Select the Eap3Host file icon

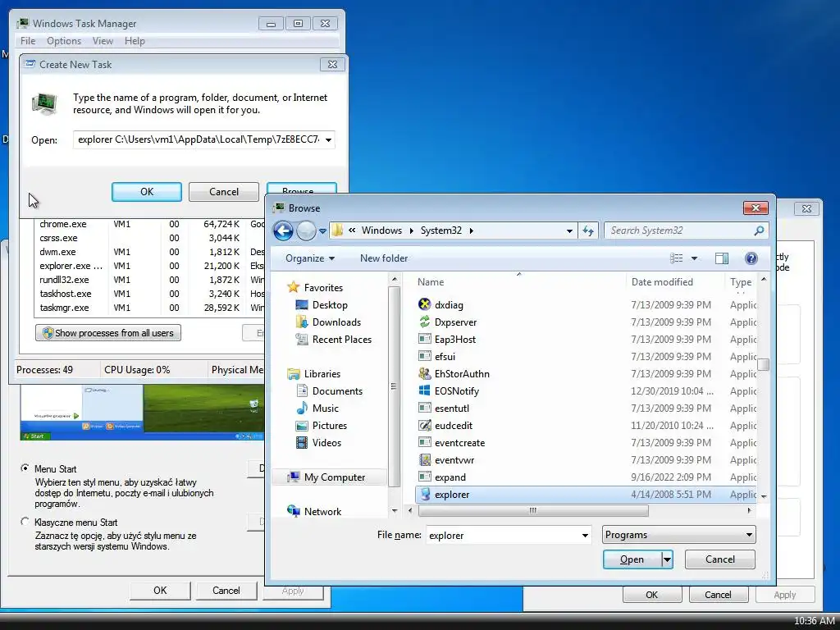click(424, 339)
